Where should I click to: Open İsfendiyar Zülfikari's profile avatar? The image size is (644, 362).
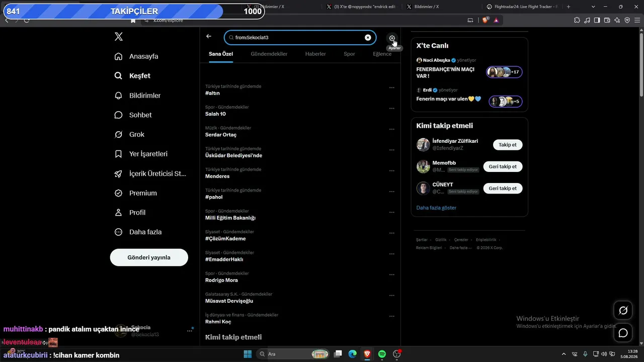tap(423, 145)
